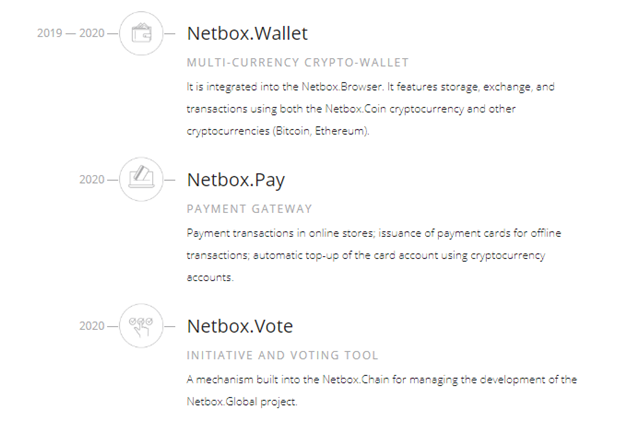The image size is (628, 423).
Task: Click the Netbox.Wallet description paragraph
Action: coord(370,109)
